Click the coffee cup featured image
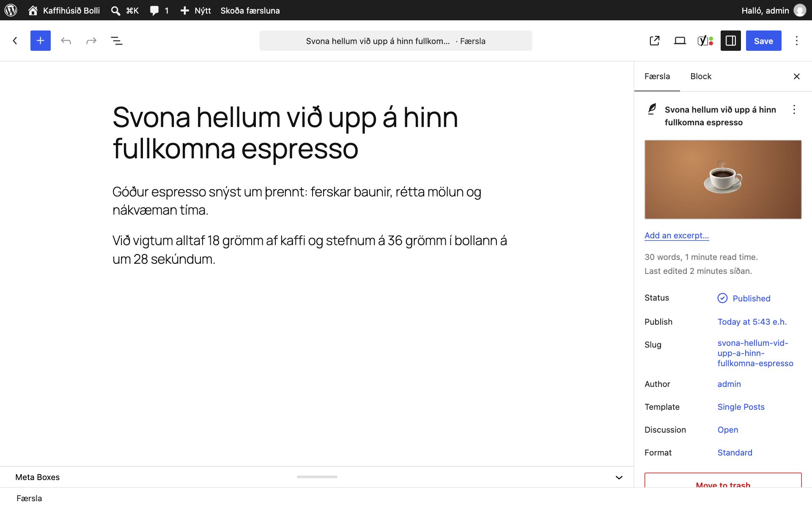 (x=723, y=179)
